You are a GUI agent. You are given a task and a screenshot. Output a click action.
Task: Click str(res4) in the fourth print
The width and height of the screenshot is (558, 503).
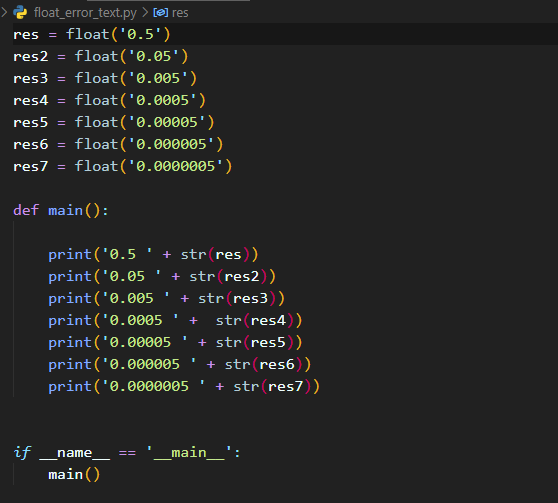pos(255,320)
